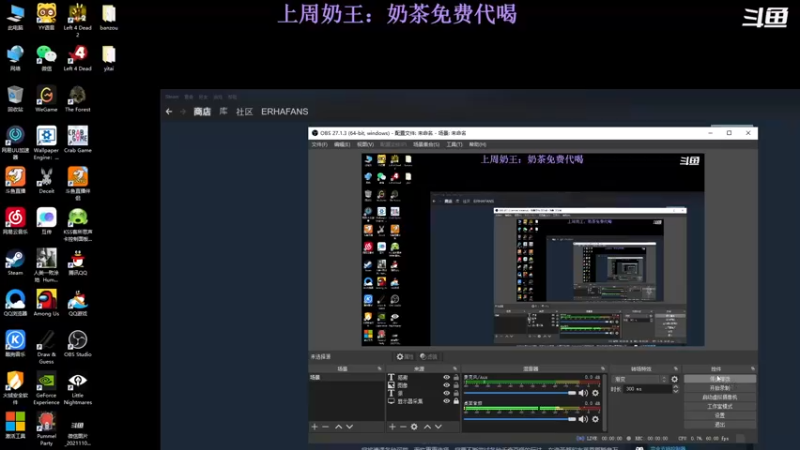Mute the 桌面音频 channel
The width and height of the screenshot is (800, 450).
(x=583, y=419)
